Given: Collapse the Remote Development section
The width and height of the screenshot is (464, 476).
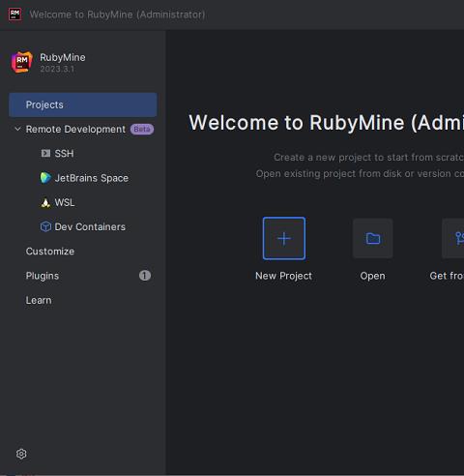Looking at the screenshot, I should 17,129.
